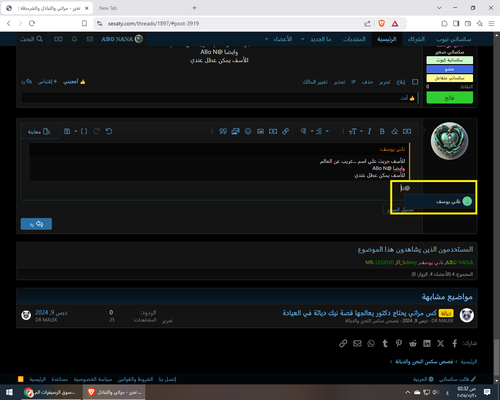Open the الأعضاء menu in the navigation bar
Image resolution: width=500 pixels, height=400 pixels.
tap(280, 39)
